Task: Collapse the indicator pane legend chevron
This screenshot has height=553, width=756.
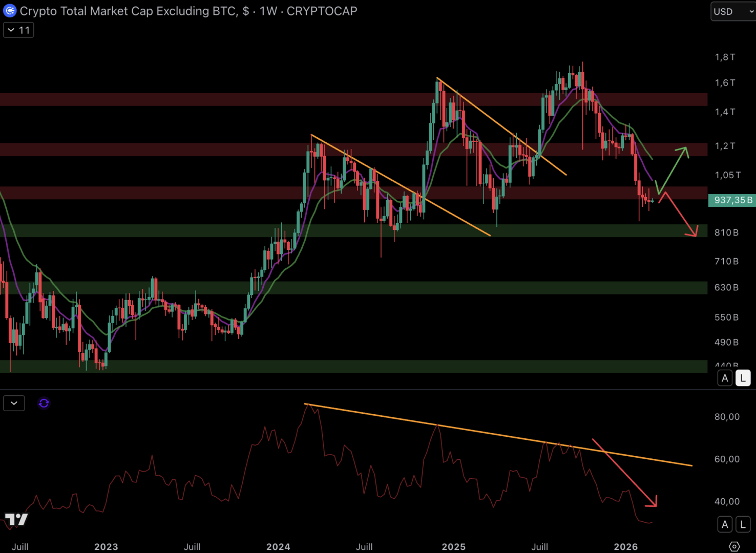Action: (14, 403)
